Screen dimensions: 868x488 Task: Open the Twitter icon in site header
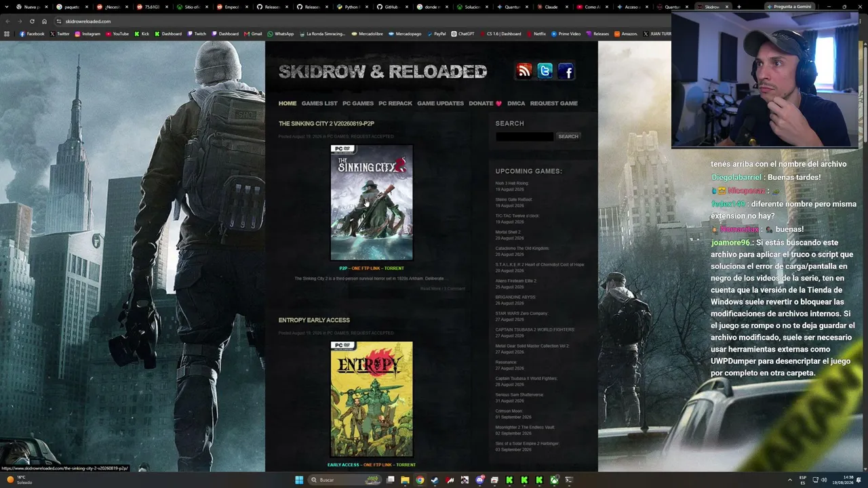tap(545, 71)
